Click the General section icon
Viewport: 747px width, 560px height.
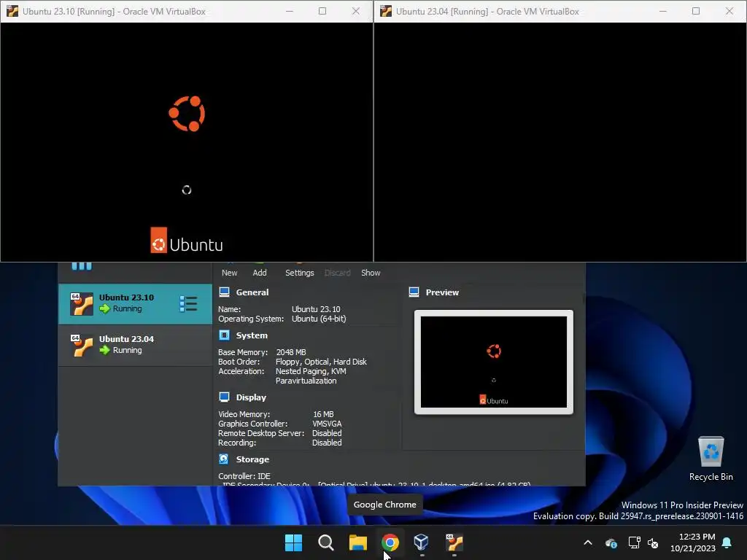pyautogui.click(x=225, y=292)
